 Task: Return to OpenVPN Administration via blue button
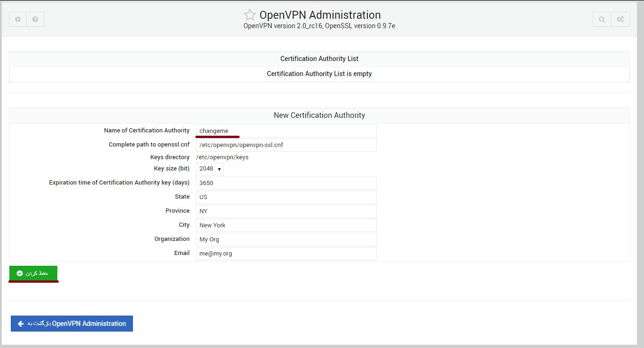pyautogui.click(x=72, y=324)
